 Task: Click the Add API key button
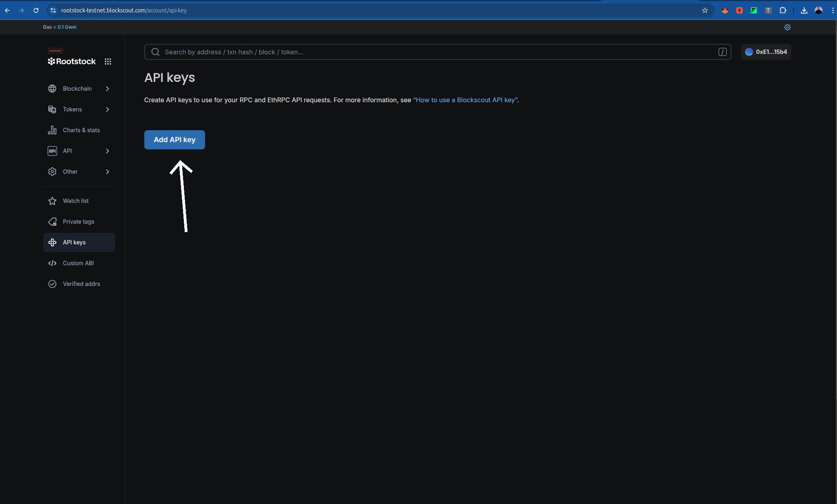[174, 139]
